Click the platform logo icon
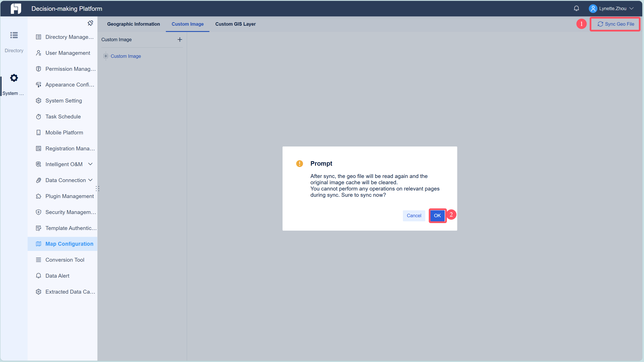The height and width of the screenshot is (362, 644). 16,8
